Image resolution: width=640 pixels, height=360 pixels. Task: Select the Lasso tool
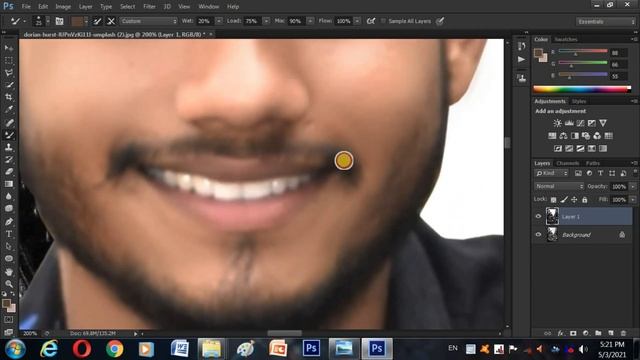coord(9,73)
